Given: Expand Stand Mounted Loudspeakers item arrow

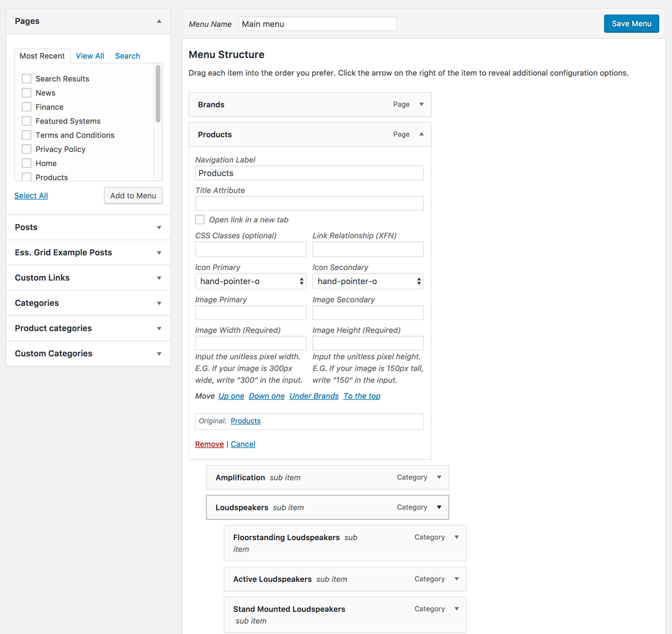Looking at the screenshot, I should (x=457, y=609).
